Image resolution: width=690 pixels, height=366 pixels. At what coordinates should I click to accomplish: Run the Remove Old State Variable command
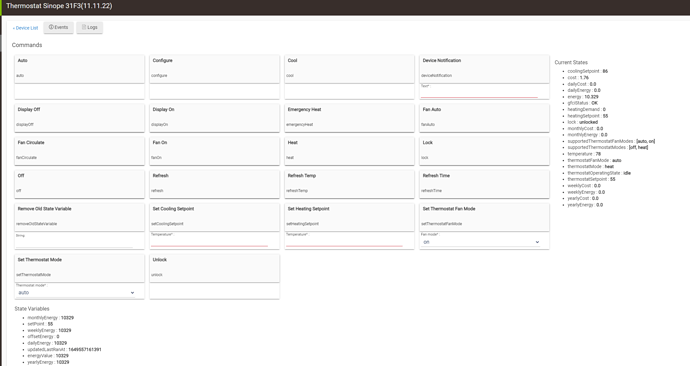click(79, 217)
